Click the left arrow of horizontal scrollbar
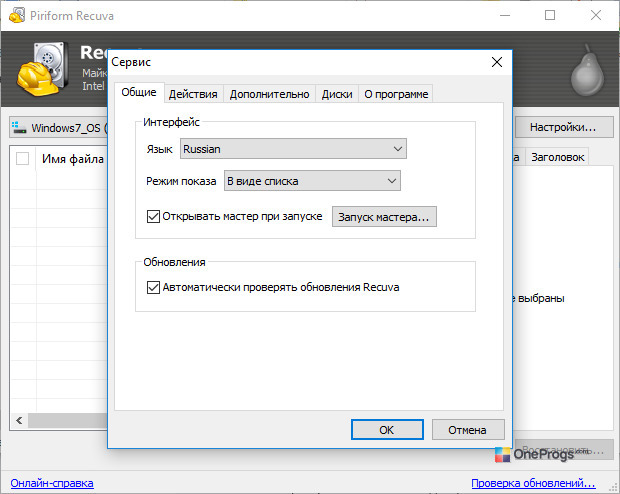620x494 pixels. point(19,420)
